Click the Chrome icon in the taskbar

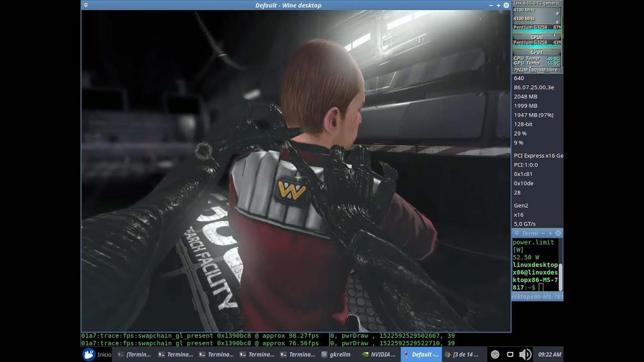tap(447, 354)
